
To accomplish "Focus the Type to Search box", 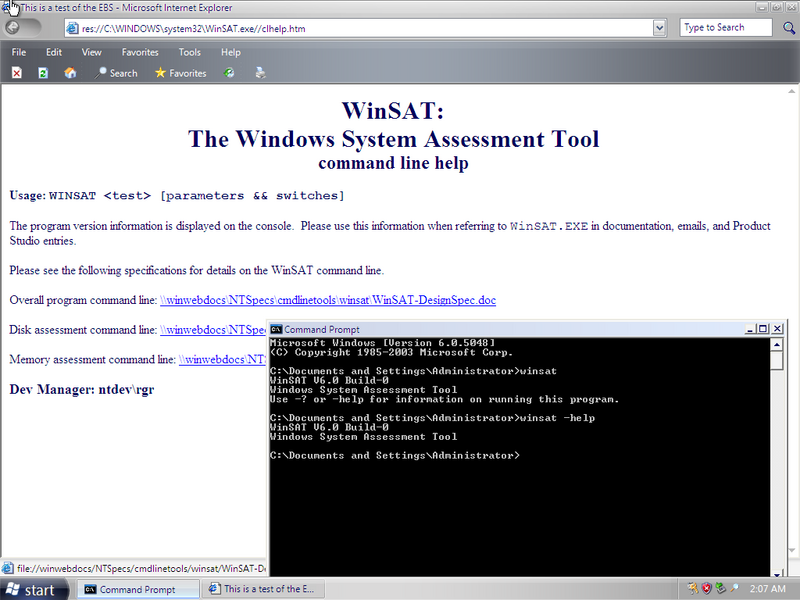I will [x=726, y=28].
